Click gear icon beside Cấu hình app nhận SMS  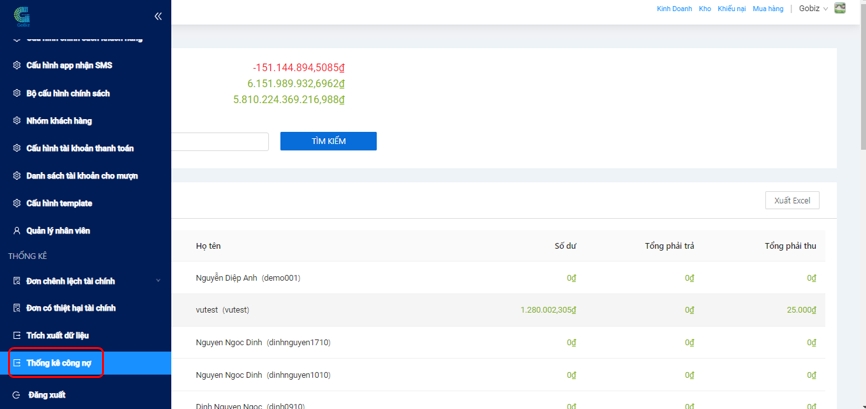tap(16, 66)
